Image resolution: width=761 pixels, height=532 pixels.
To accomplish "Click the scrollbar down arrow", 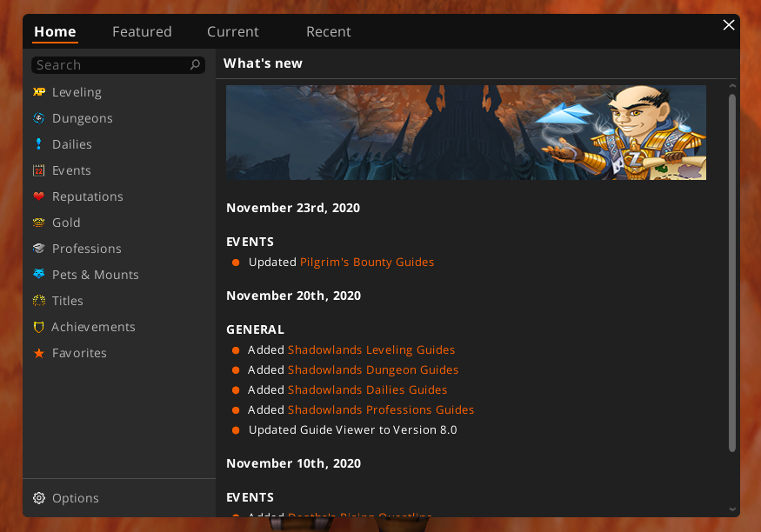I will click(x=732, y=509).
